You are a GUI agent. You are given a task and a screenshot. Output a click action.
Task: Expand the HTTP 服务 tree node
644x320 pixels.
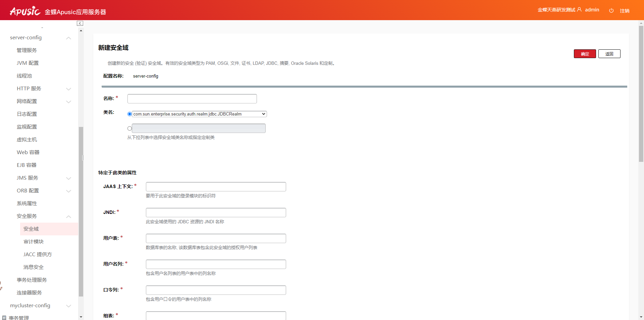pyautogui.click(x=68, y=89)
